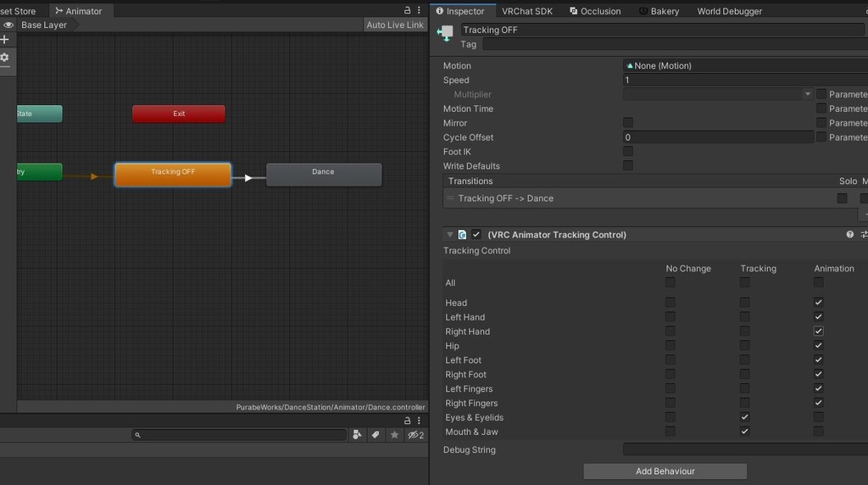Open the layer settings gear icon
The width and height of the screenshot is (868, 485).
pyautogui.click(x=4, y=58)
